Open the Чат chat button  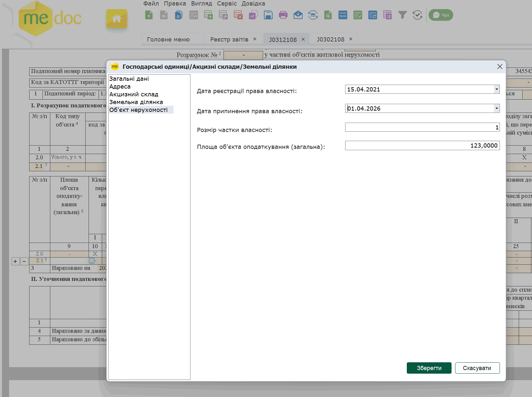coord(441,15)
